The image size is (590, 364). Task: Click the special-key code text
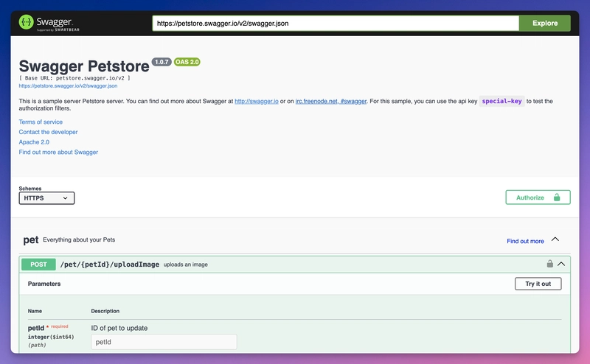(502, 101)
